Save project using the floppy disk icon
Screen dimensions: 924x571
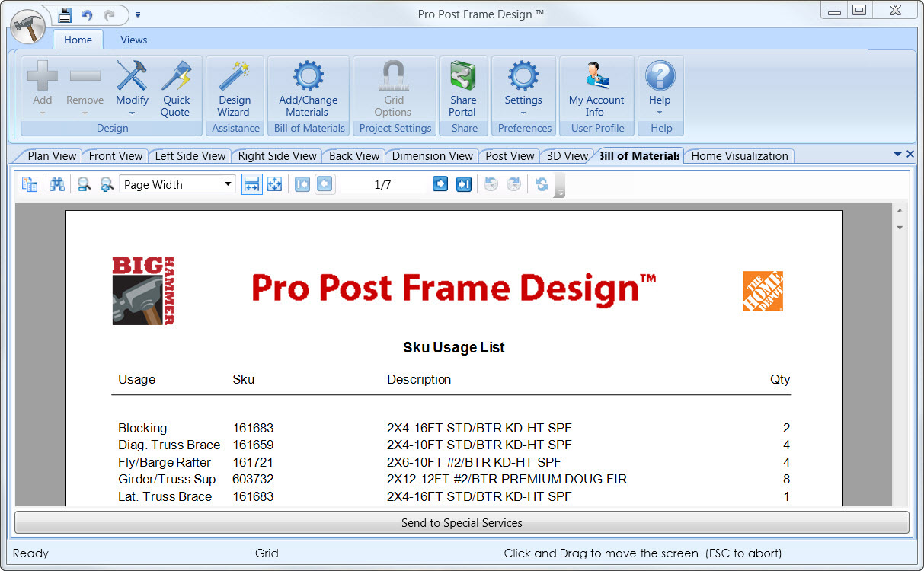pos(65,14)
